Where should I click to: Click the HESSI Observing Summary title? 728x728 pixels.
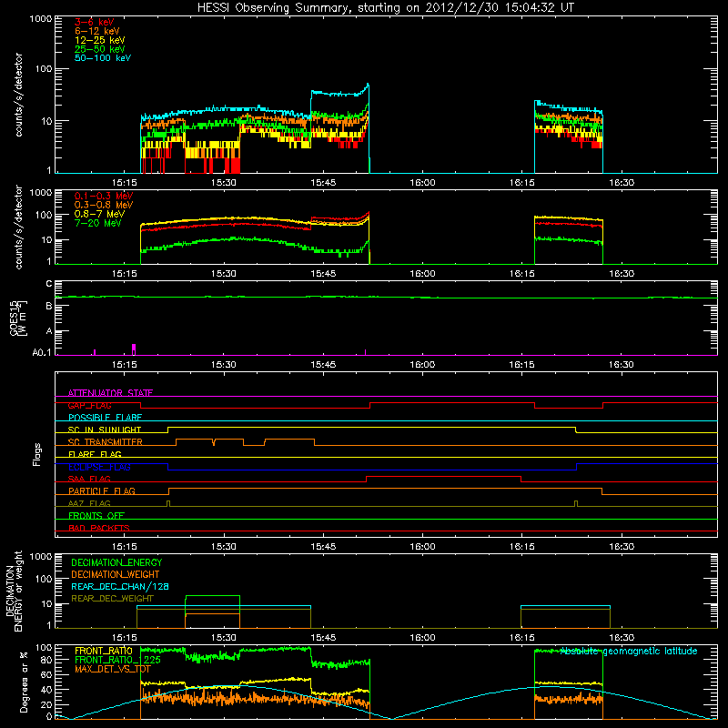pos(385,8)
